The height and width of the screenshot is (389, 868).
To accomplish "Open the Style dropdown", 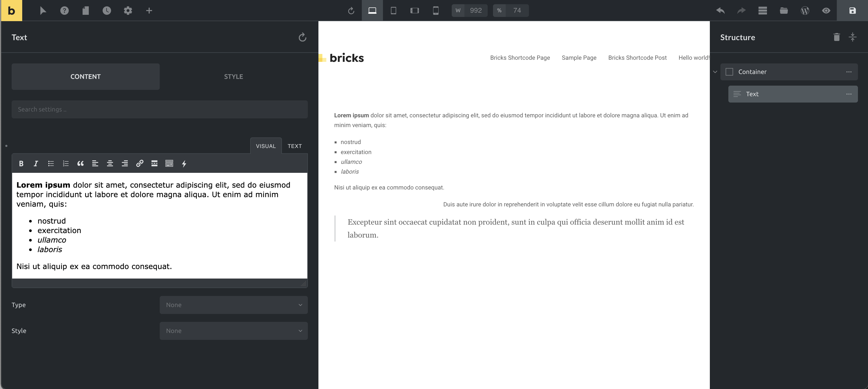I will click(234, 331).
